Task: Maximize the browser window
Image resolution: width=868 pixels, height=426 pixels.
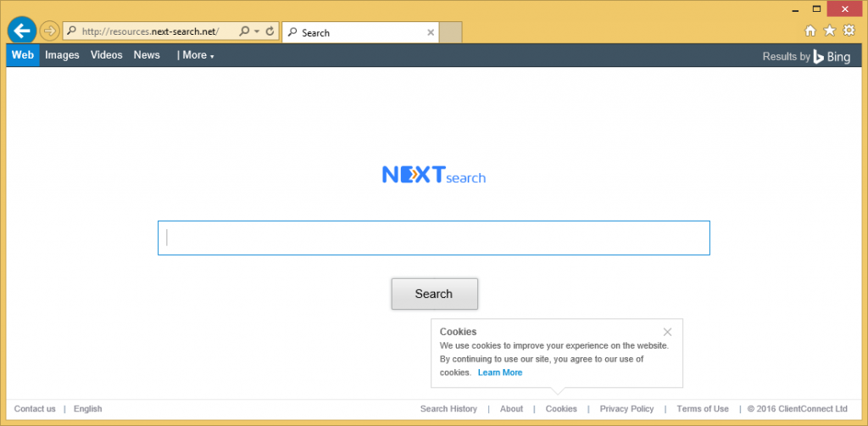Action: [x=816, y=8]
